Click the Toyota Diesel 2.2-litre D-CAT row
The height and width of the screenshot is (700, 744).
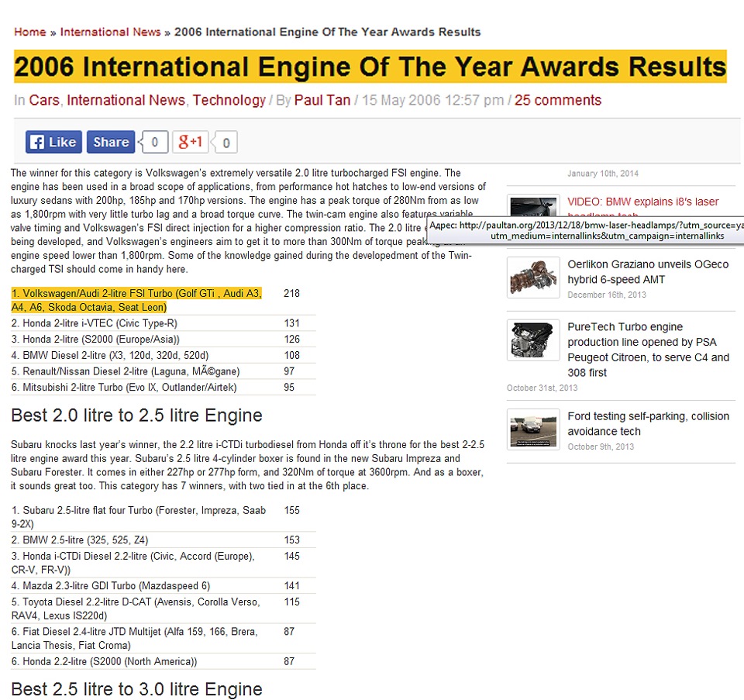tap(164, 609)
